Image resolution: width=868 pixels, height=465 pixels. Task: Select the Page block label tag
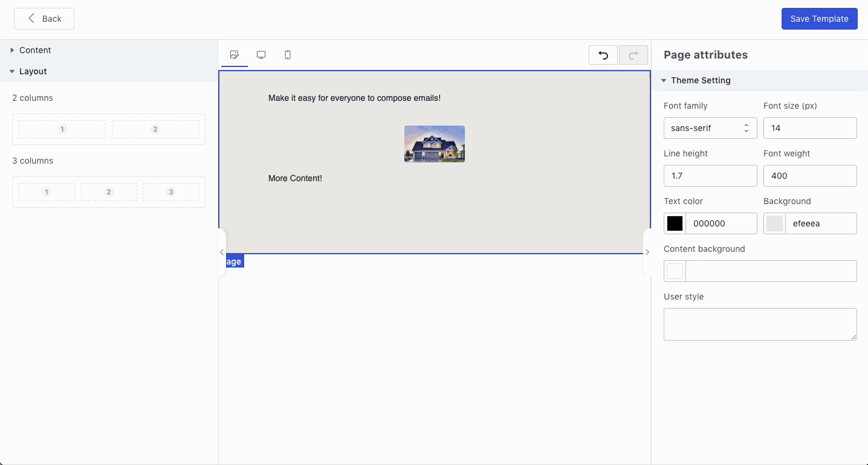click(x=235, y=261)
